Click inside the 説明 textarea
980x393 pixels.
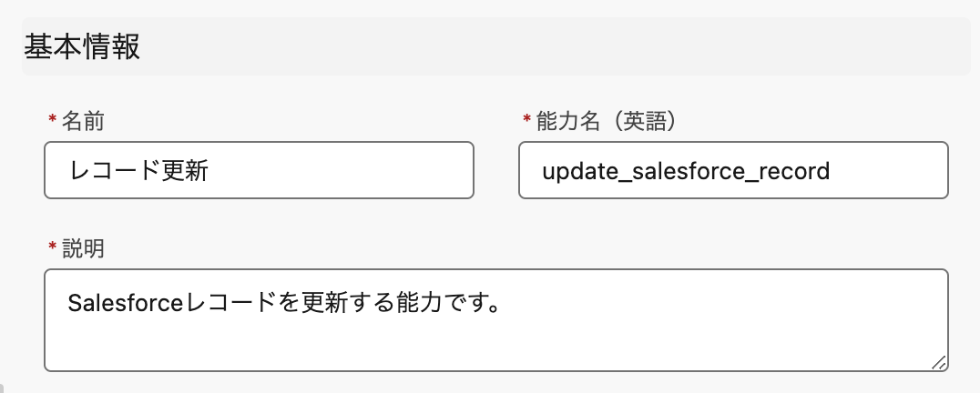(x=495, y=320)
